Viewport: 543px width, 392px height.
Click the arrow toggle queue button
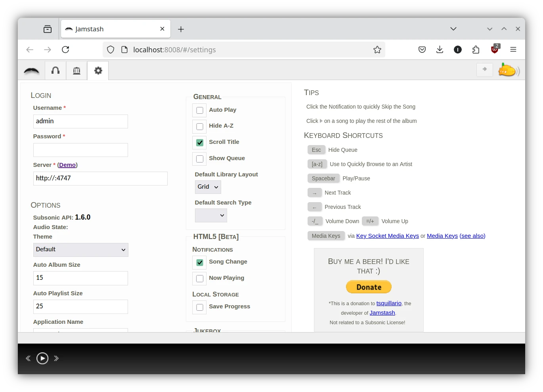coord(484,69)
